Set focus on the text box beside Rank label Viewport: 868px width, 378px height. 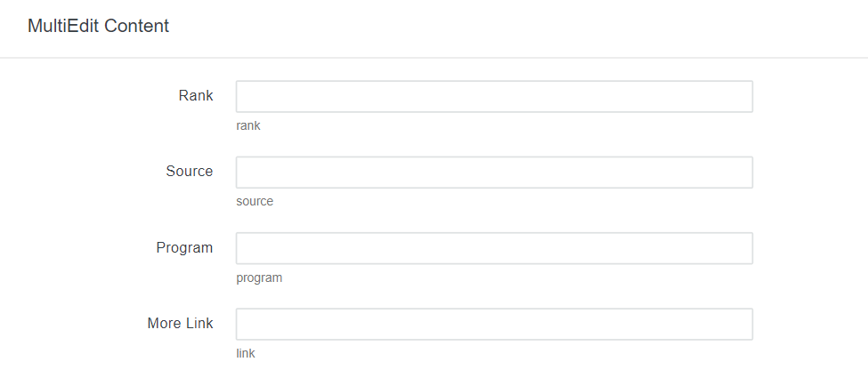(494, 97)
